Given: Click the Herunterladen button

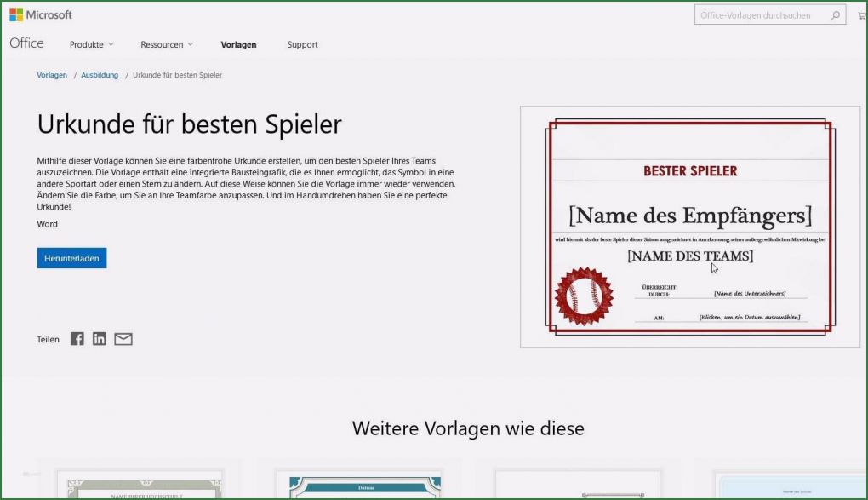Looking at the screenshot, I should [71, 257].
